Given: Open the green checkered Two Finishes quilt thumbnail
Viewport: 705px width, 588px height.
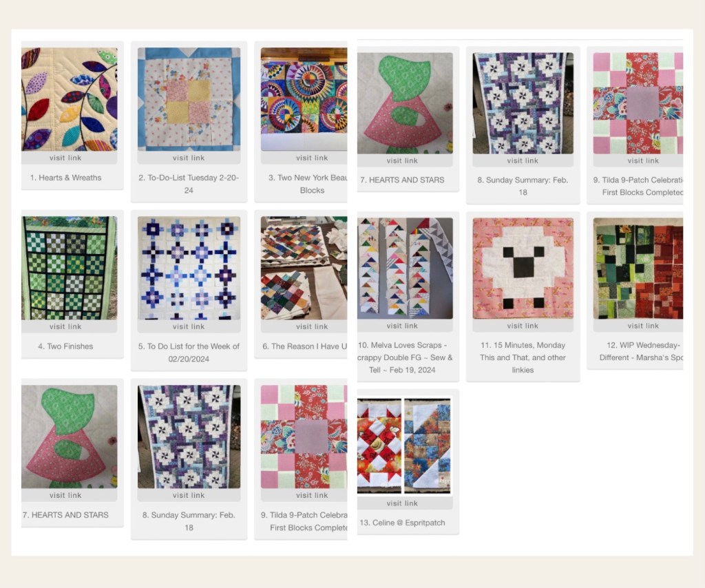Looking at the screenshot, I should click(70, 268).
